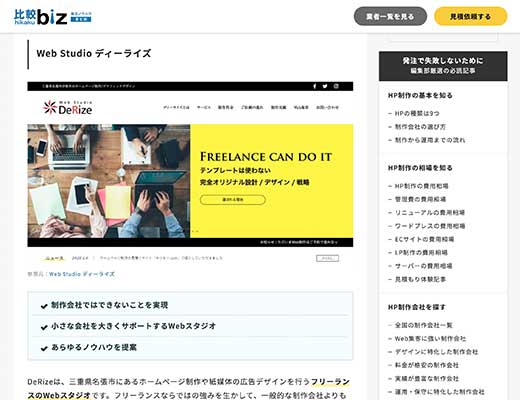520x400 pixels.
Task: Click the outlined pill button in the yellow preview panel
Action: (x=233, y=200)
